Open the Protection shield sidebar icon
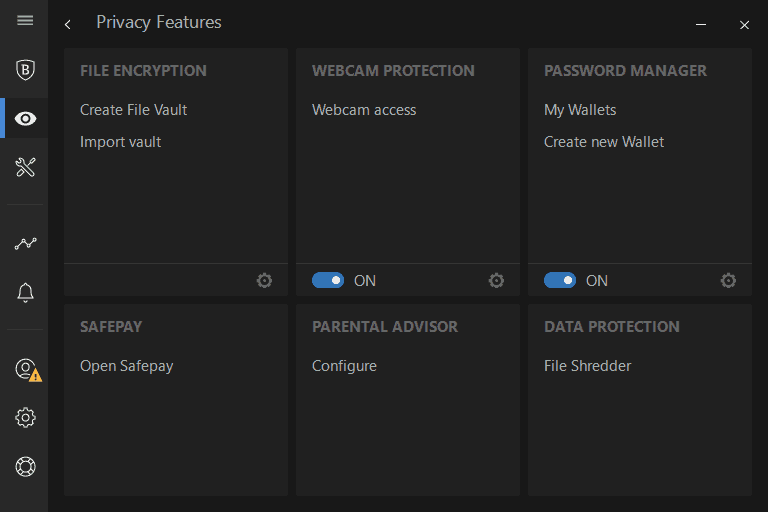The width and height of the screenshot is (768, 512). (x=25, y=69)
